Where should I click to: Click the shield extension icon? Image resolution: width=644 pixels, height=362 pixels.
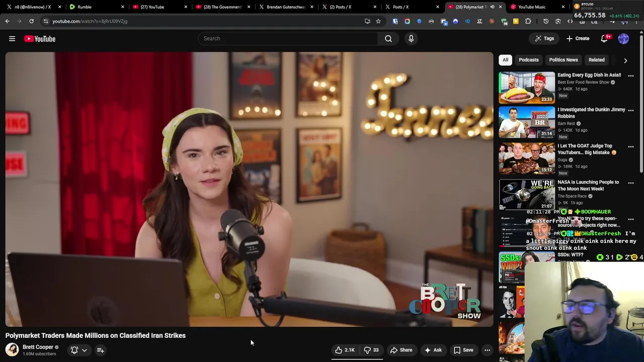(x=395, y=21)
